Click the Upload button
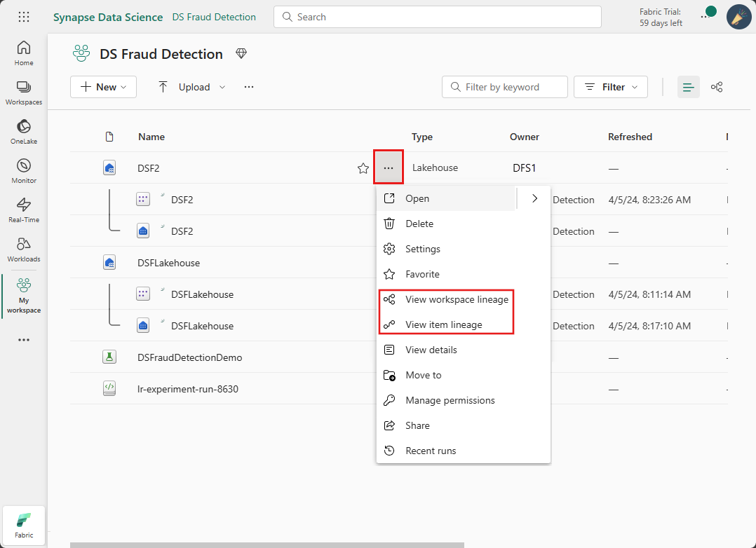The width and height of the screenshot is (756, 548). point(186,87)
